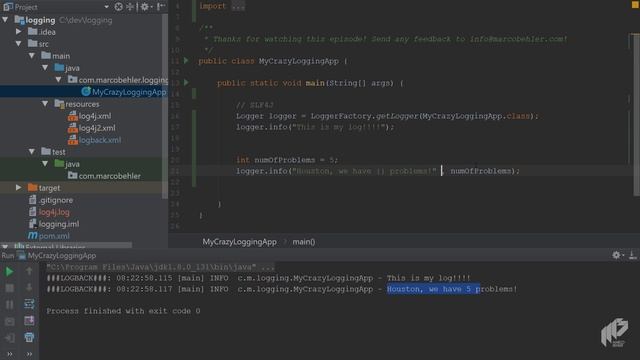
Task: Click the up stack trace arrow
Action: click(x=29, y=271)
